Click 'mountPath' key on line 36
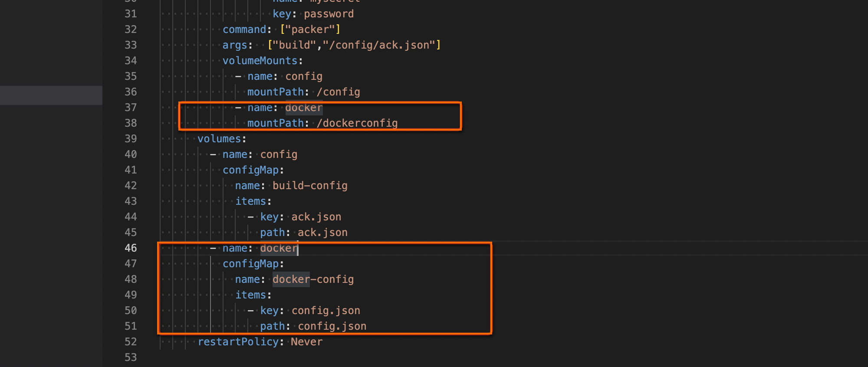Viewport: 868px width, 367px height. [x=276, y=92]
